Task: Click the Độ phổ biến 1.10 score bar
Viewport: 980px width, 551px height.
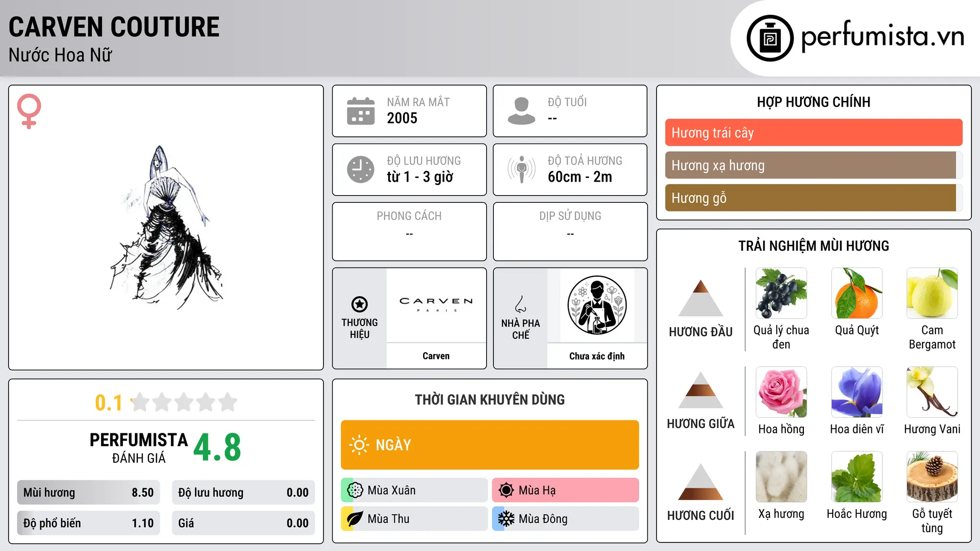Action: coord(89,523)
